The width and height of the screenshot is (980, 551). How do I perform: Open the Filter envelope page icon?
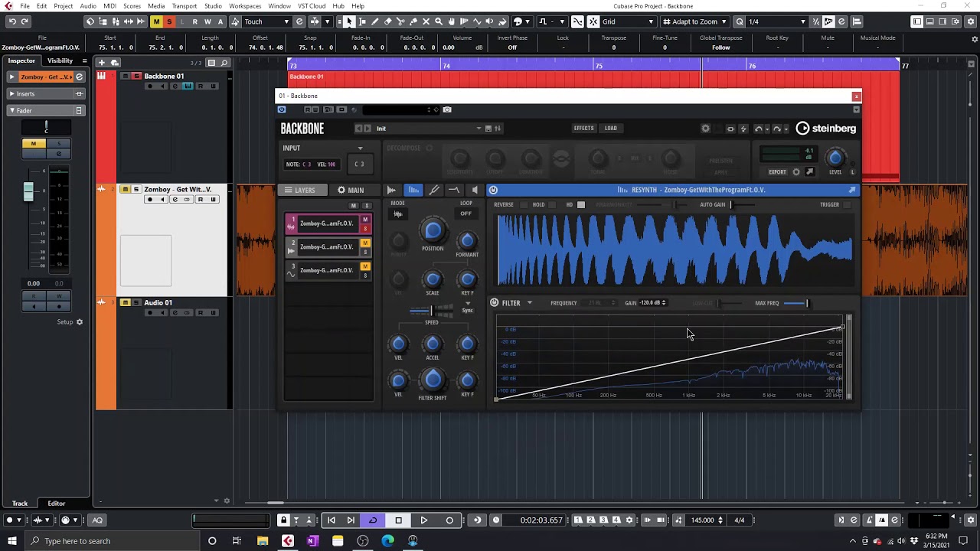click(x=454, y=190)
